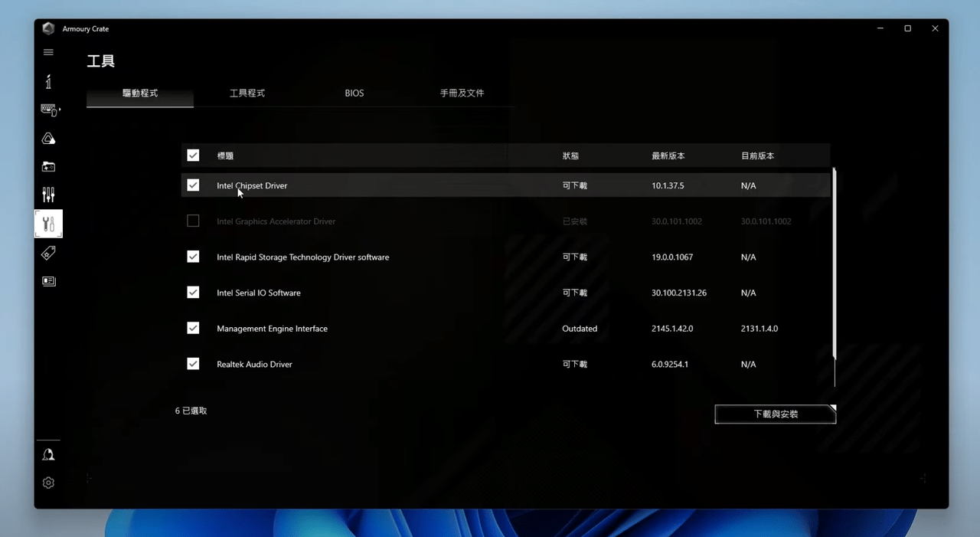
Task: Click the Outdated status text
Action: click(580, 329)
